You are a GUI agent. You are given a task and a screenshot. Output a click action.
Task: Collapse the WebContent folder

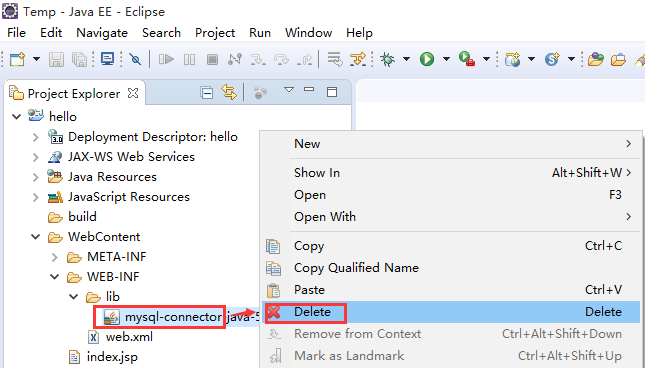click(x=35, y=237)
